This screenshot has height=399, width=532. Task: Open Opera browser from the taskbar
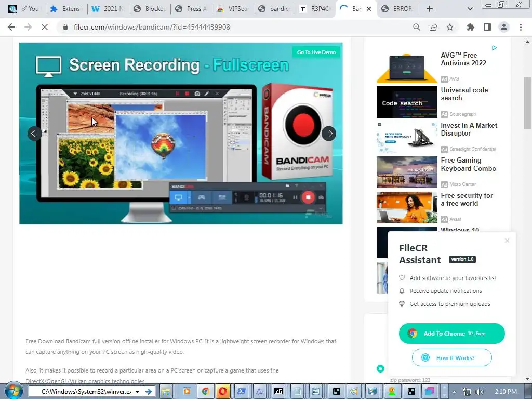point(223,392)
